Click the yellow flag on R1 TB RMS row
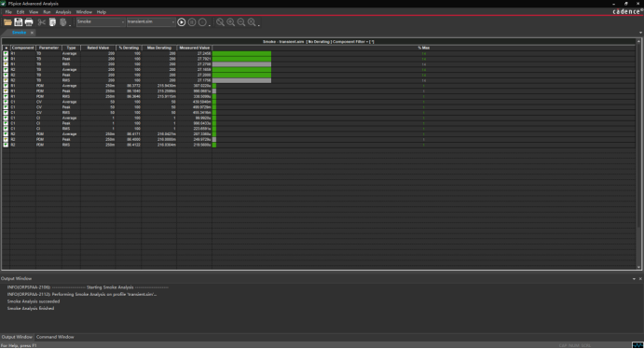The height and width of the screenshot is (349, 644). 6,64
